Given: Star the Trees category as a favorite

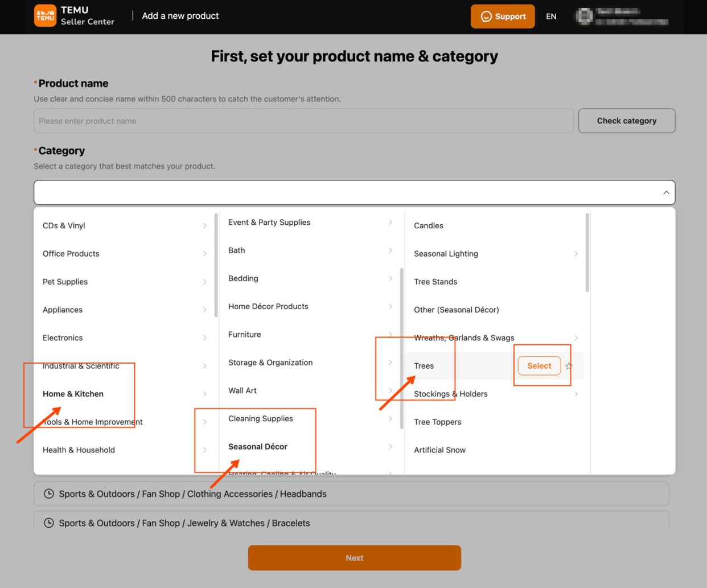Looking at the screenshot, I should [x=568, y=366].
